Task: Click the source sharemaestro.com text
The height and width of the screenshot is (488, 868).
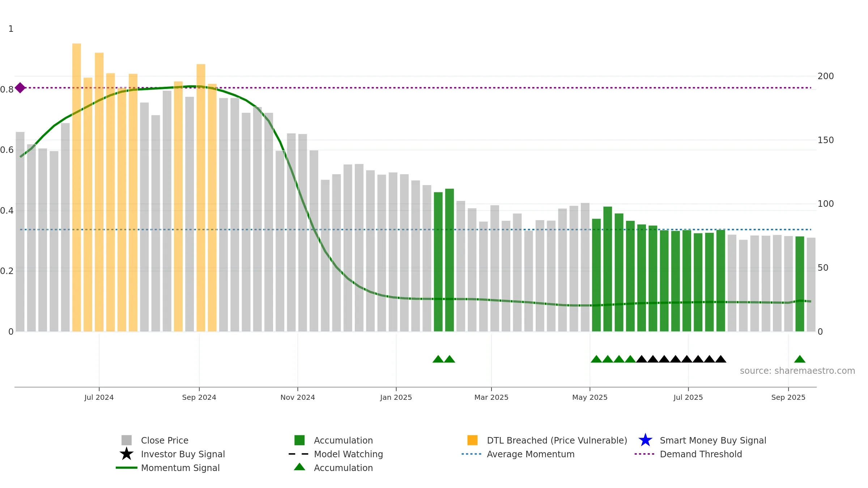Action: point(797,371)
